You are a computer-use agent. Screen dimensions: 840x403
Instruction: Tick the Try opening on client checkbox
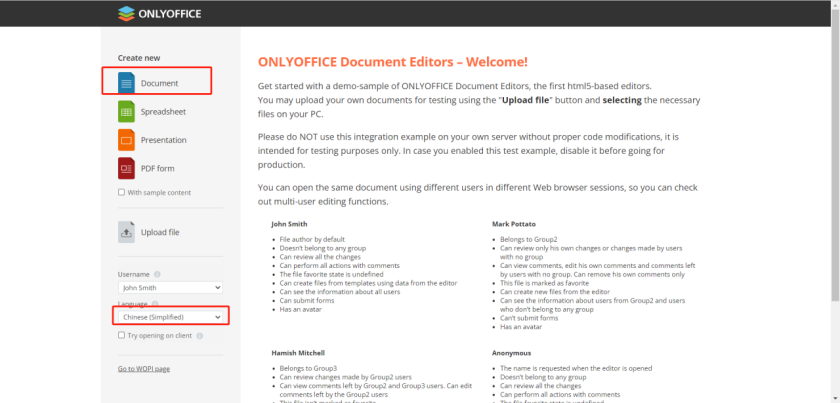(x=121, y=335)
